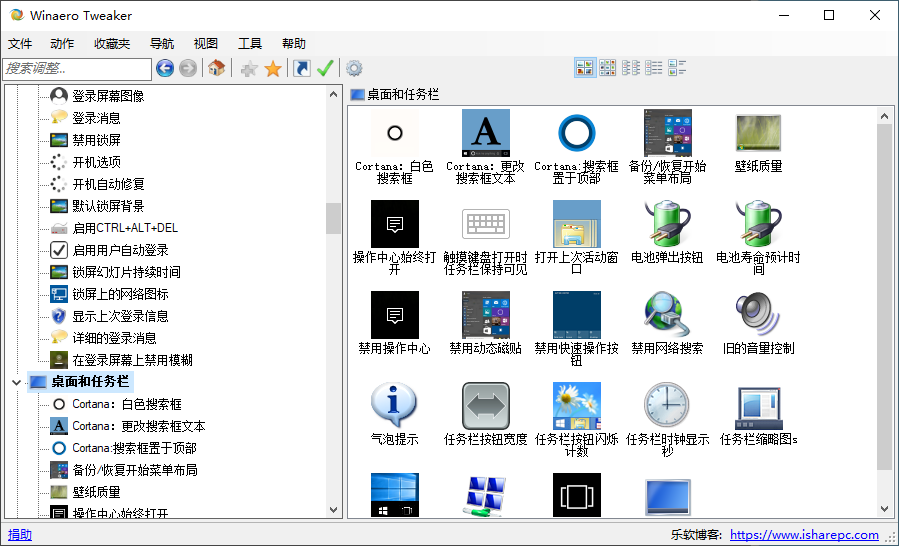Open the 视图 menu
The width and height of the screenshot is (899, 546).
(x=205, y=44)
